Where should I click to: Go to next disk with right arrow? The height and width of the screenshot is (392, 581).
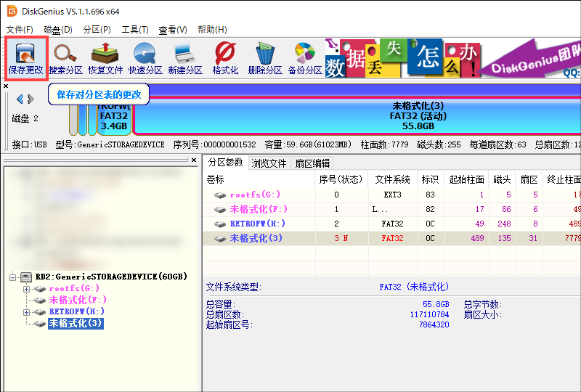coord(31,99)
